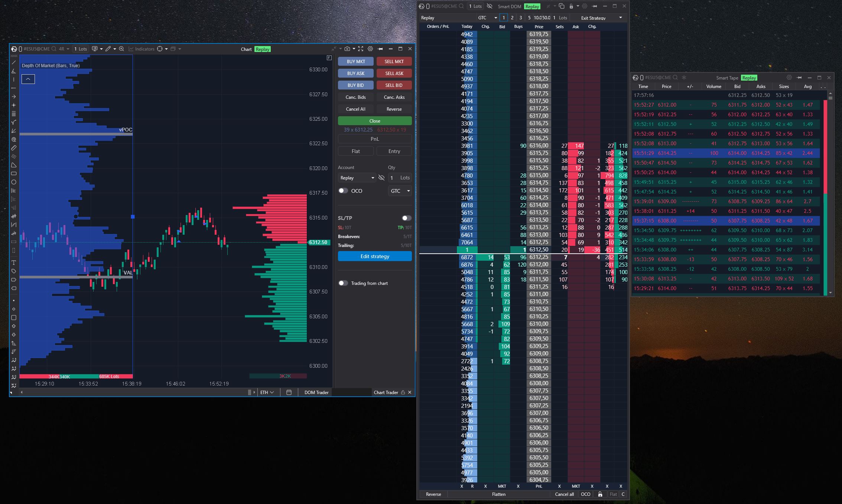
Task: Click the padlock icon in Smart DOM header
Action: pyautogui.click(x=571, y=6)
